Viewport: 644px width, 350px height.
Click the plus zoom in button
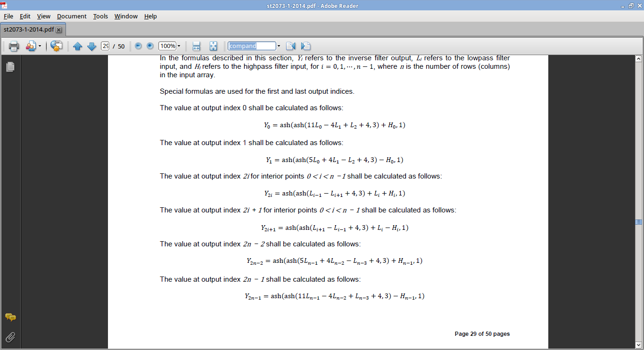tap(150, 46)
